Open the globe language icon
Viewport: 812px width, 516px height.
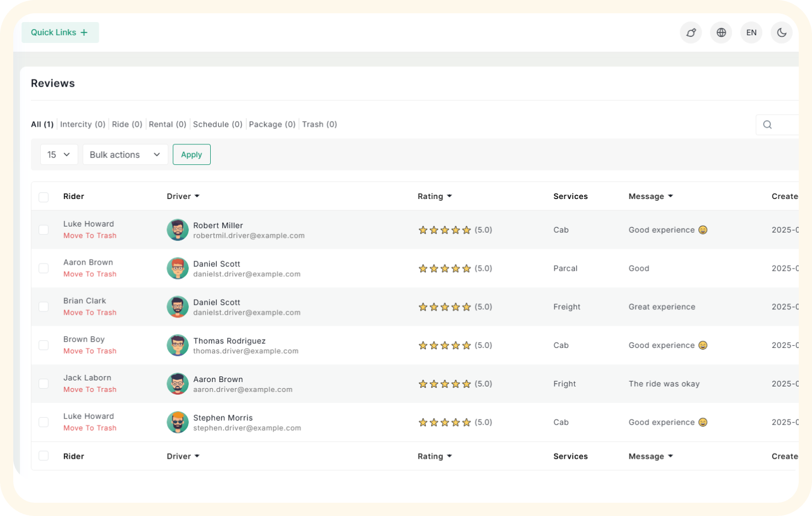click(x=721, y=33)
